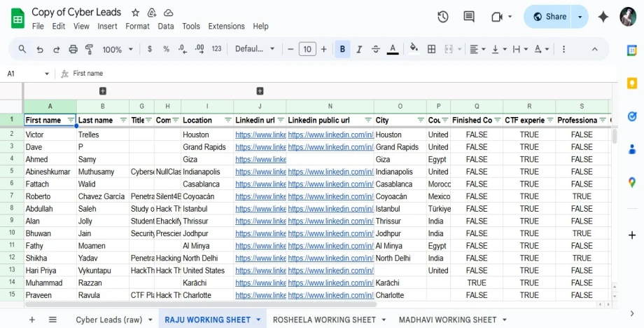The width and height of the screenshot is (644, 328).
Task: Open the fill color picker
Action: [414, 49]
